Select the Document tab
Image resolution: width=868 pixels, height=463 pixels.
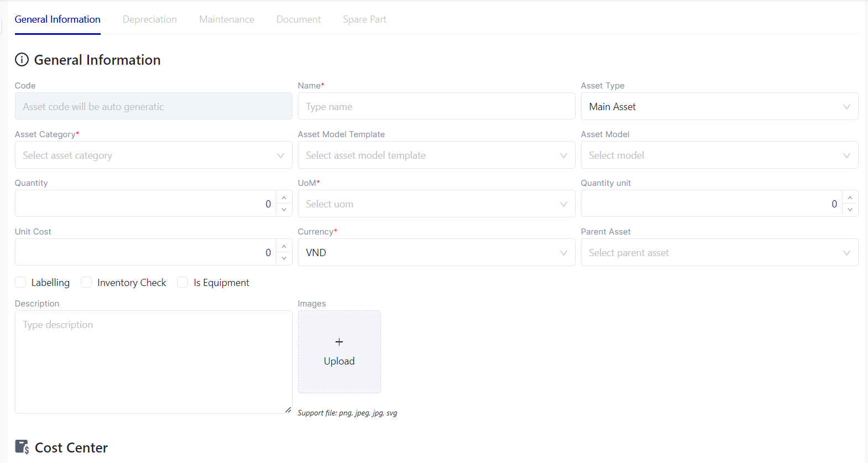tap(299, 19)
